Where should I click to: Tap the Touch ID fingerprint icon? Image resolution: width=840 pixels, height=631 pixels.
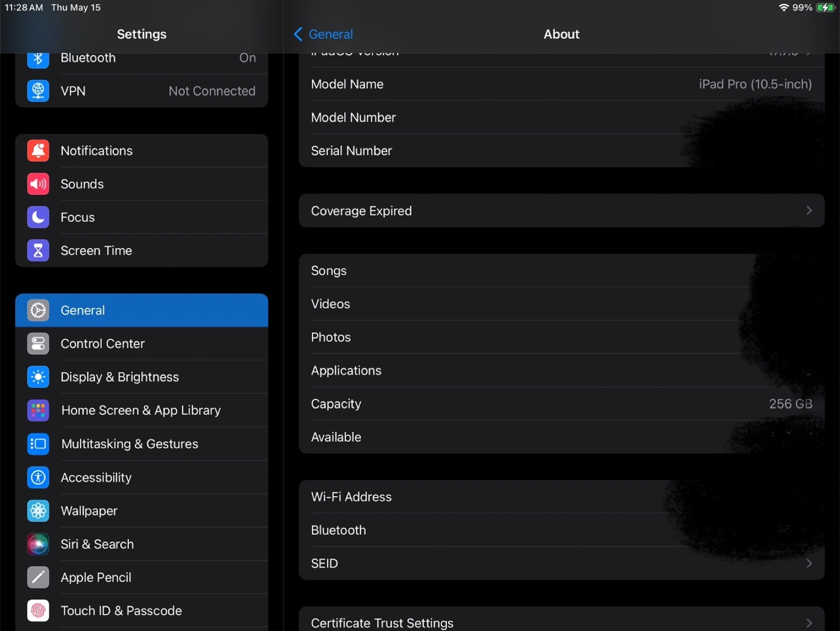point(38,611)
